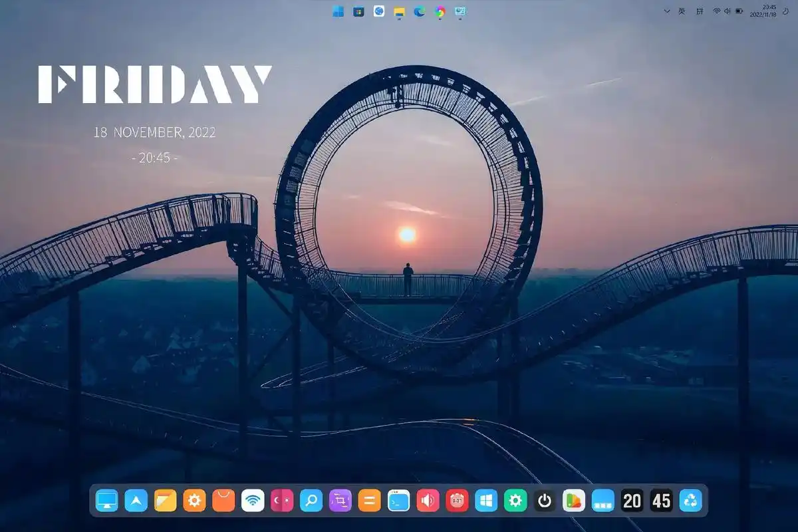
Task: Open the purple screenshot crop tool in dock
Action: 340,500
